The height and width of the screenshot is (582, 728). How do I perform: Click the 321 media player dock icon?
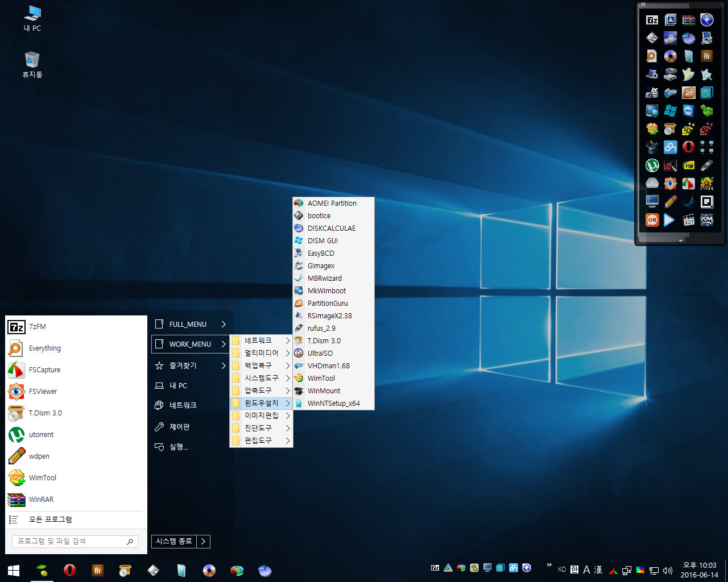pyautogui.click(x=689, y=220)
